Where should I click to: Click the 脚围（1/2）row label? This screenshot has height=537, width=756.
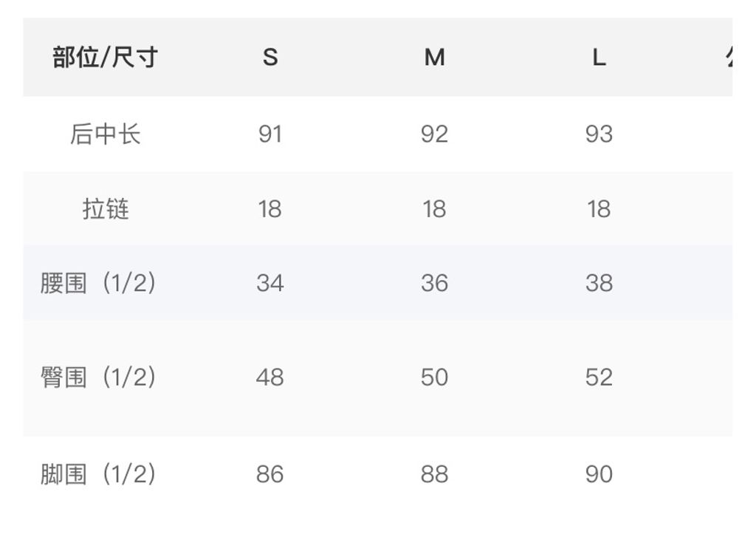(x=98, y=474)
